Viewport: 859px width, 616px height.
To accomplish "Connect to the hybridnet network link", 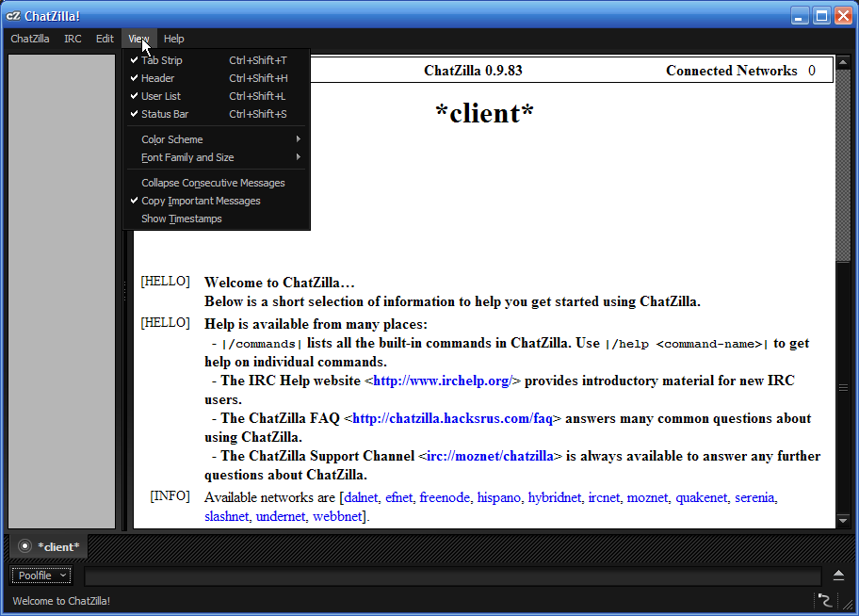I will coord(555,497).
